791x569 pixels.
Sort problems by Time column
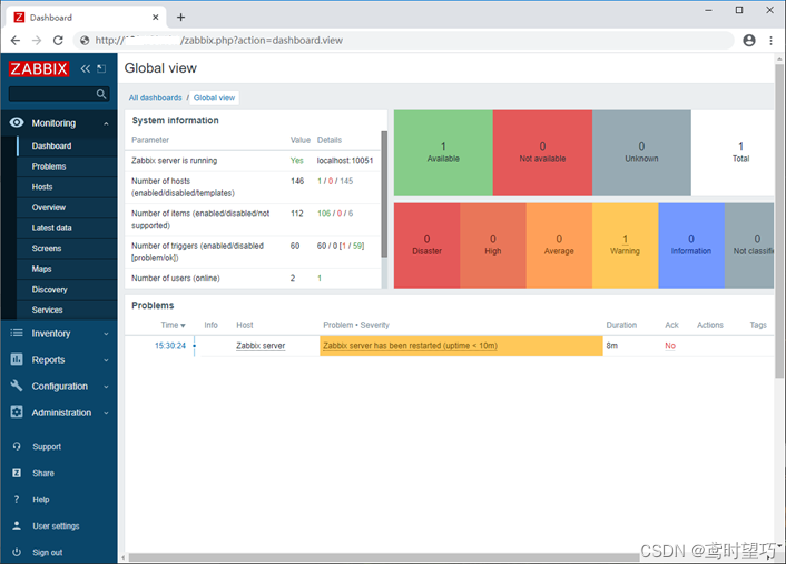click(173, 325)
